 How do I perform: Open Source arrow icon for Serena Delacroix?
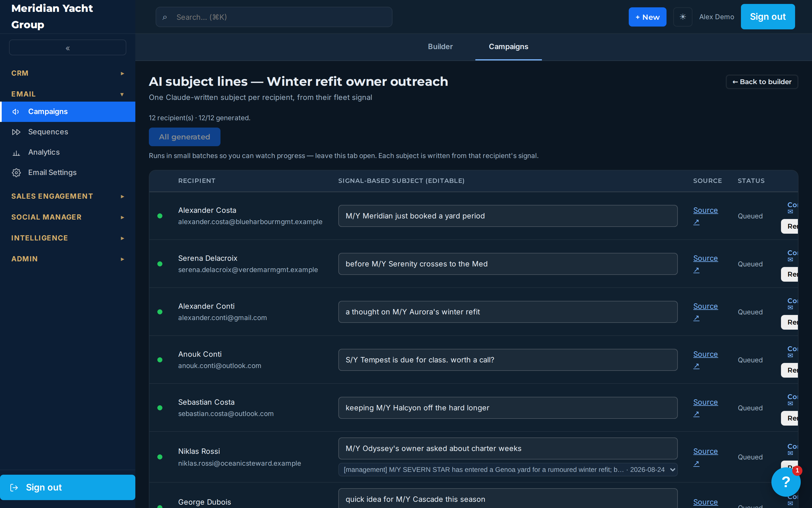696,270
